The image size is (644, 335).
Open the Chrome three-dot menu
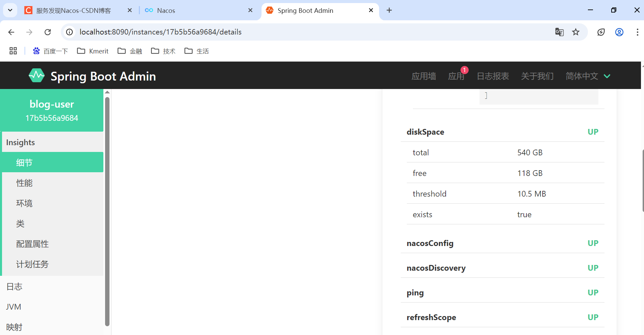[x=637, y=32]
